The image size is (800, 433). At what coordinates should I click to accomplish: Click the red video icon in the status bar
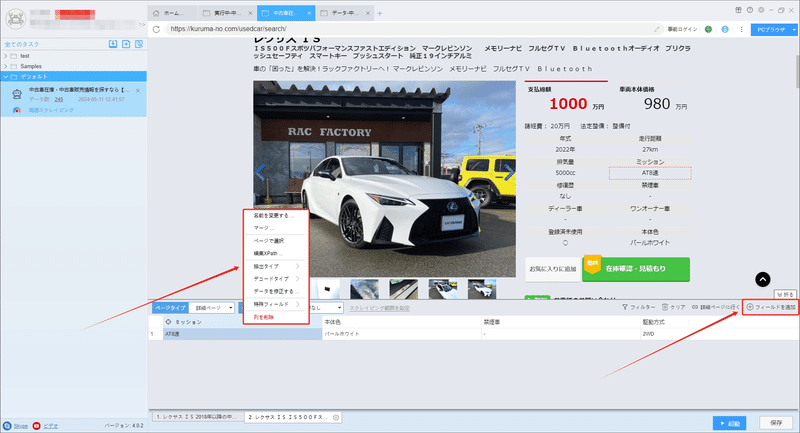click(x=36, y=425)
